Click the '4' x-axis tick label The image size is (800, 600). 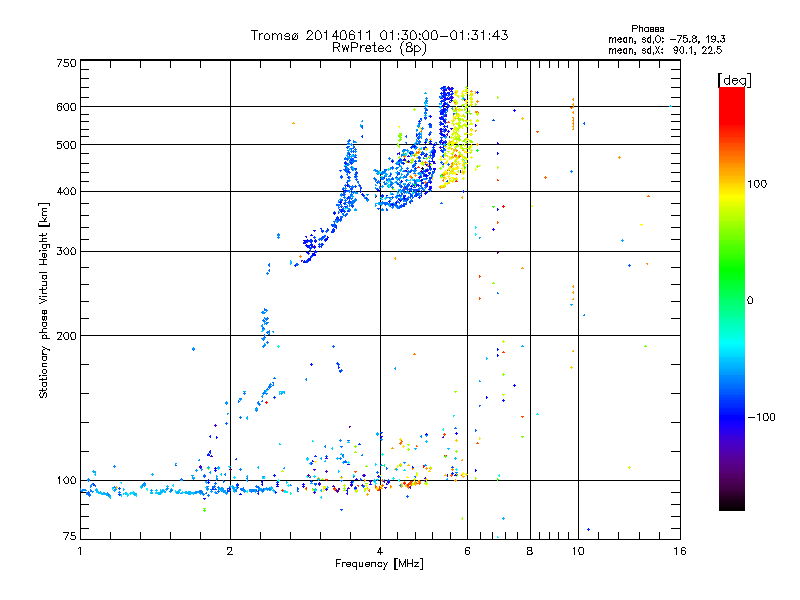pos(380,551)
